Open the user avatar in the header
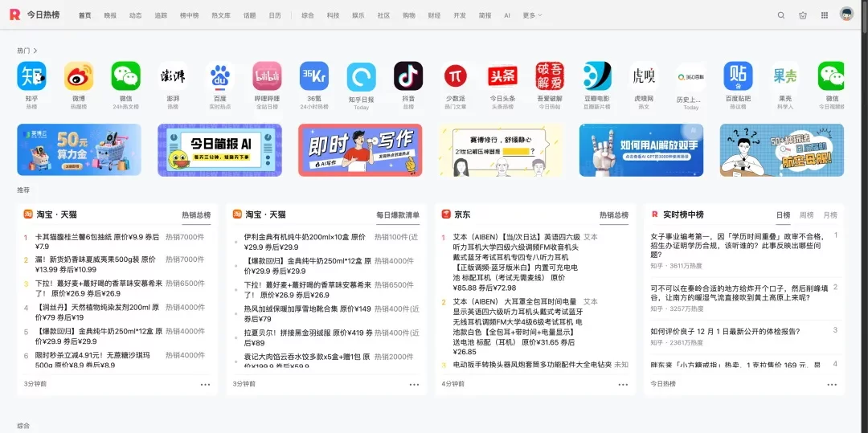868x433 pixels. 846,15
